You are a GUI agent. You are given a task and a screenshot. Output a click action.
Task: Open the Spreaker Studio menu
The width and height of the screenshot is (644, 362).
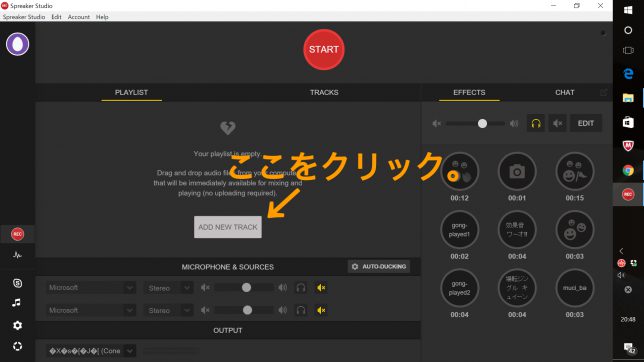pos(24,17)
